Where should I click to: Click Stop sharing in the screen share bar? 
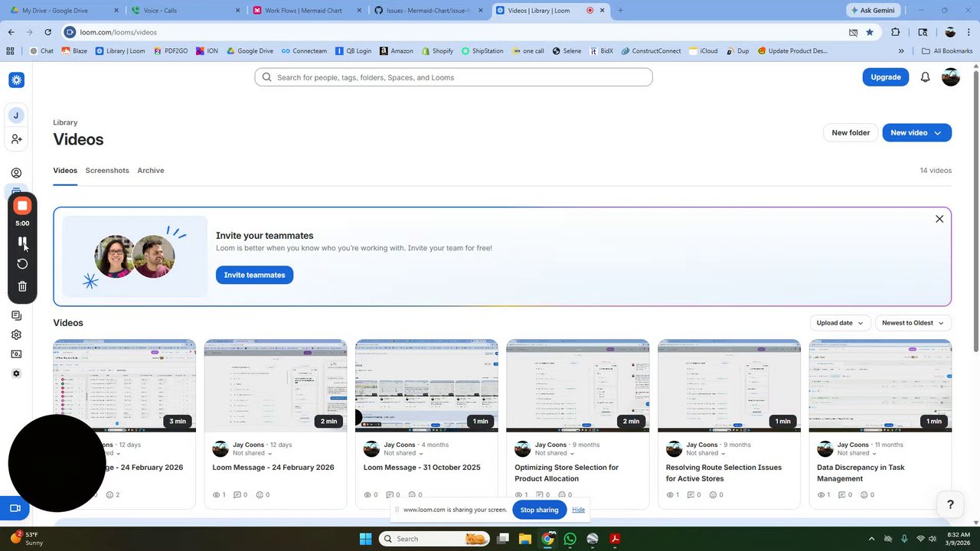pyautogui.click(x=539, y=510)
